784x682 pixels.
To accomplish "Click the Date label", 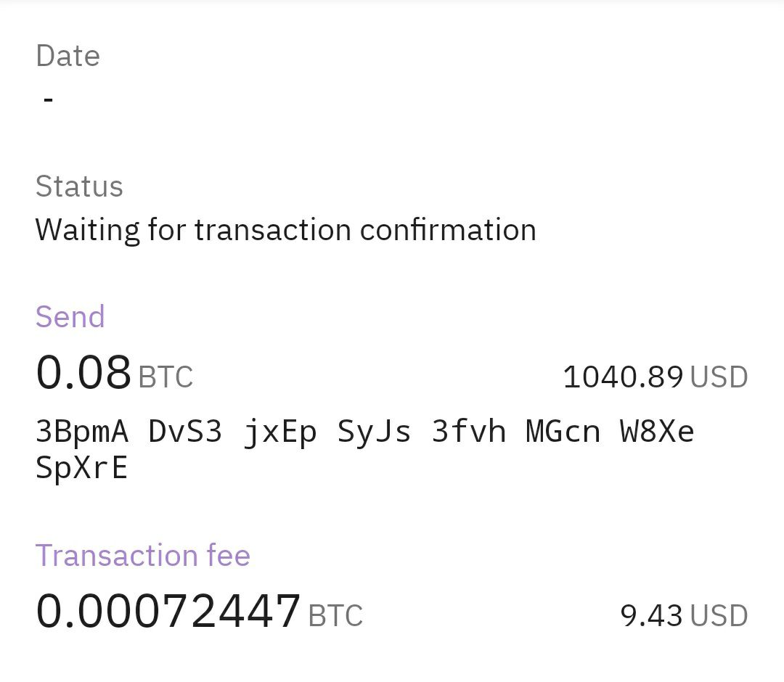I will click(x=68, y=55).
